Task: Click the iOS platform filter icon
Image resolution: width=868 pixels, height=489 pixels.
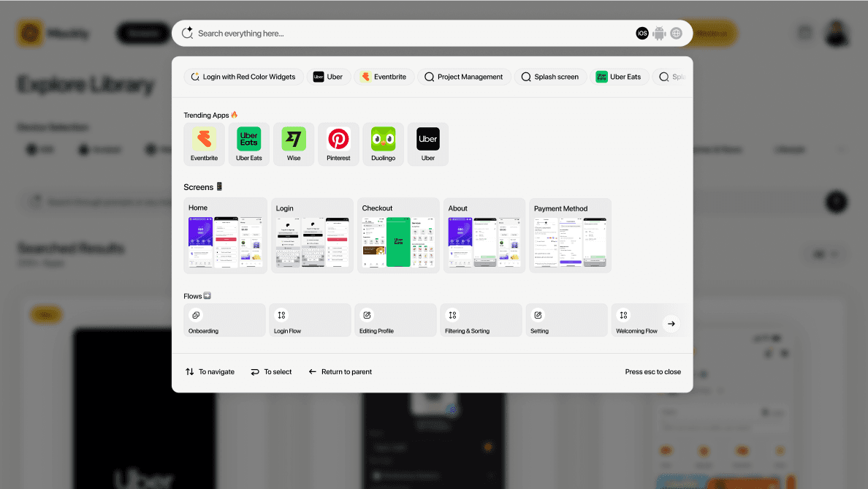Action: pos(642,33)
